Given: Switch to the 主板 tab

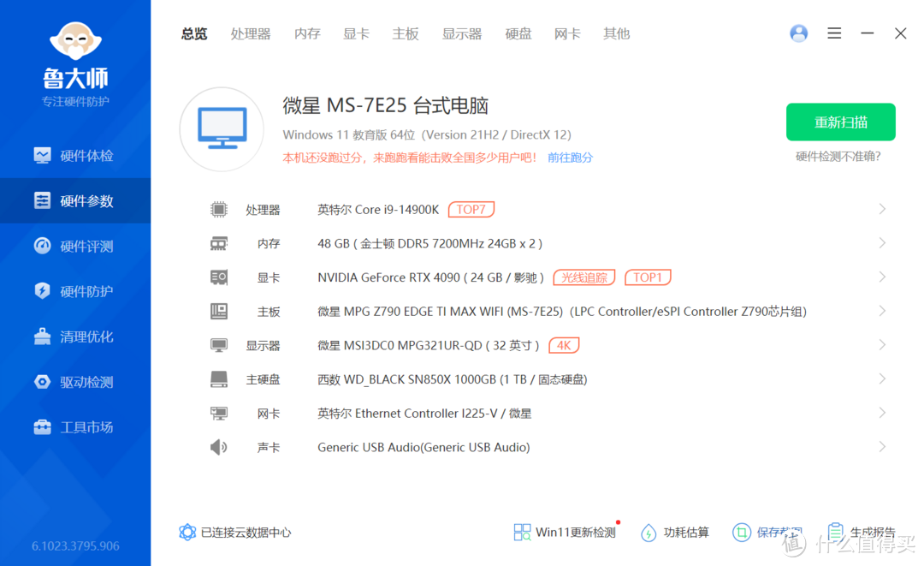Looking at the screenshot, I should coord(406,33).
